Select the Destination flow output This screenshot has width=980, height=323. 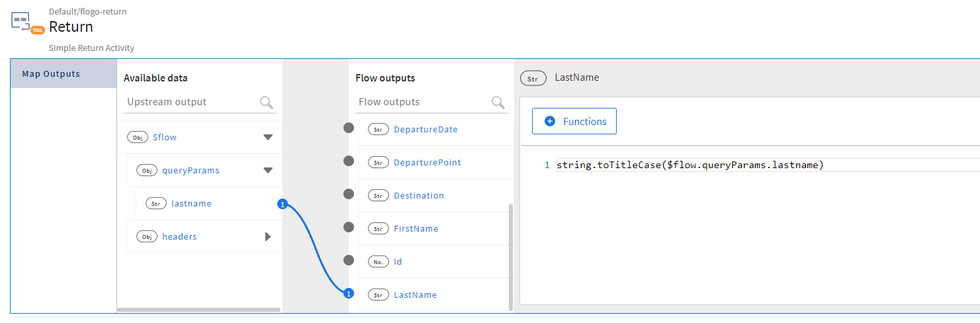(x=418, y=196)
